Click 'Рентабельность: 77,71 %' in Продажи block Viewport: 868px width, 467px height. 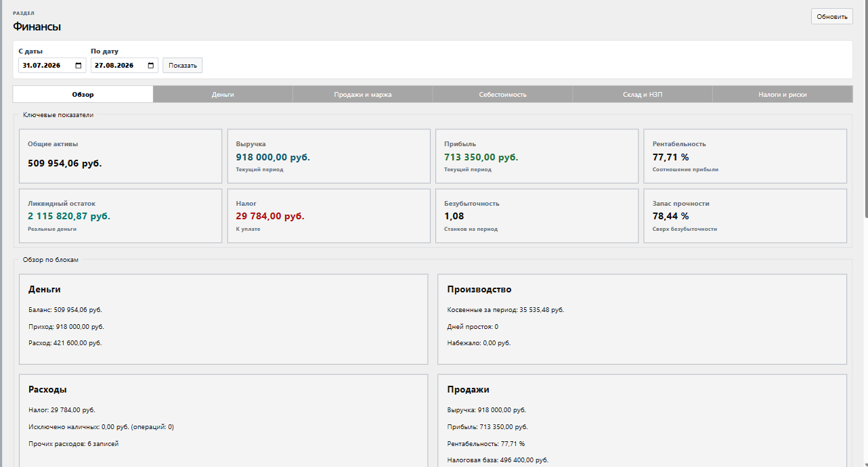tap(486, 444)
